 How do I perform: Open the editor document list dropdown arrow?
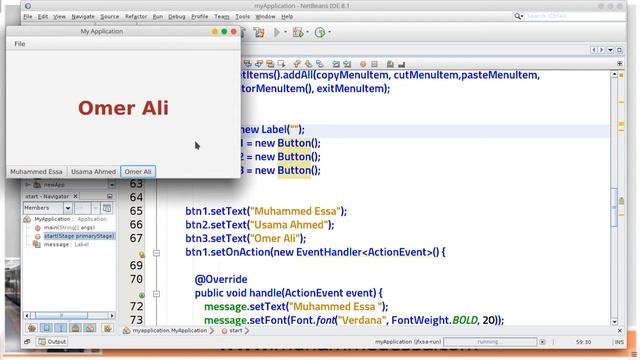tap(611, 50)
